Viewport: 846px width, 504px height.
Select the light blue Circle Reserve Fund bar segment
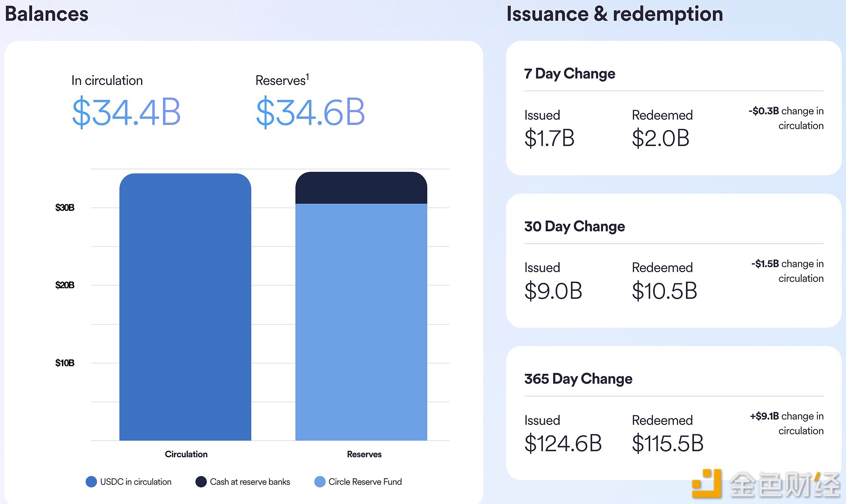pos(361,322)
